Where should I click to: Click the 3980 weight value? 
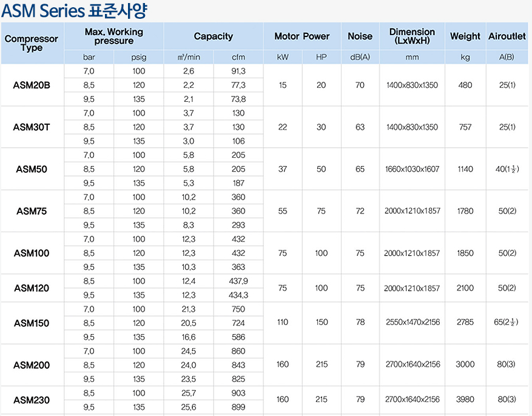click(465, 400)
